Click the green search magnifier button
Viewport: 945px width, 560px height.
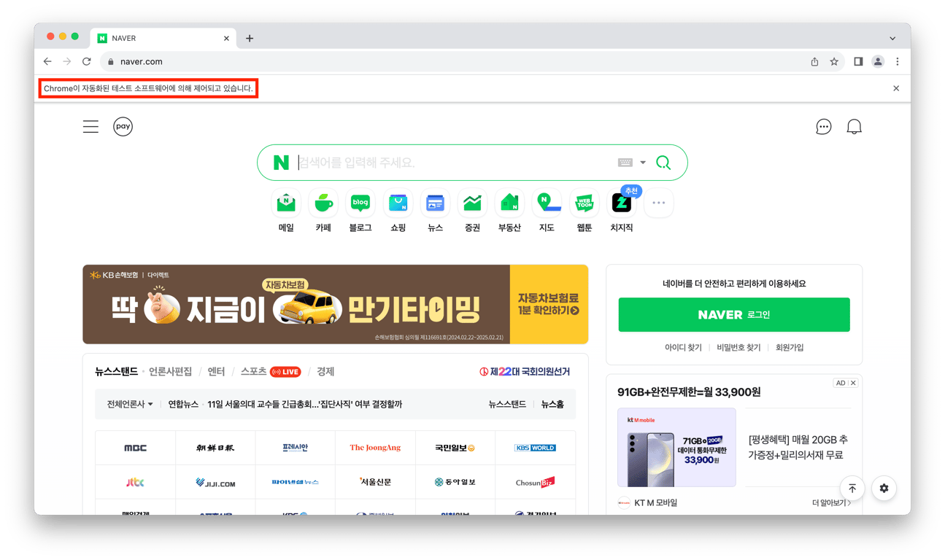click(663, 163)
